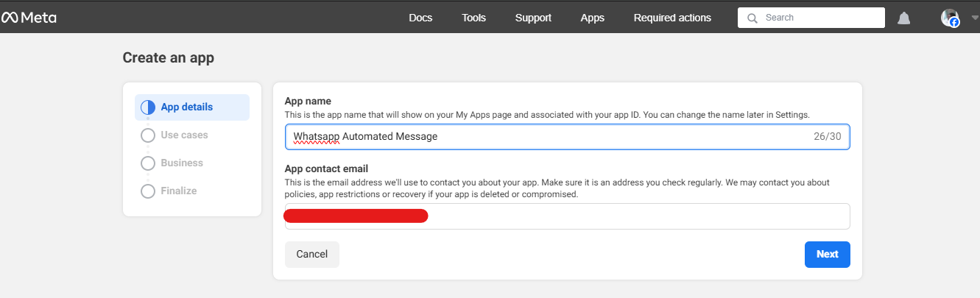Go to the Support menu item
980x298 pixels.
tap(533, 18)
